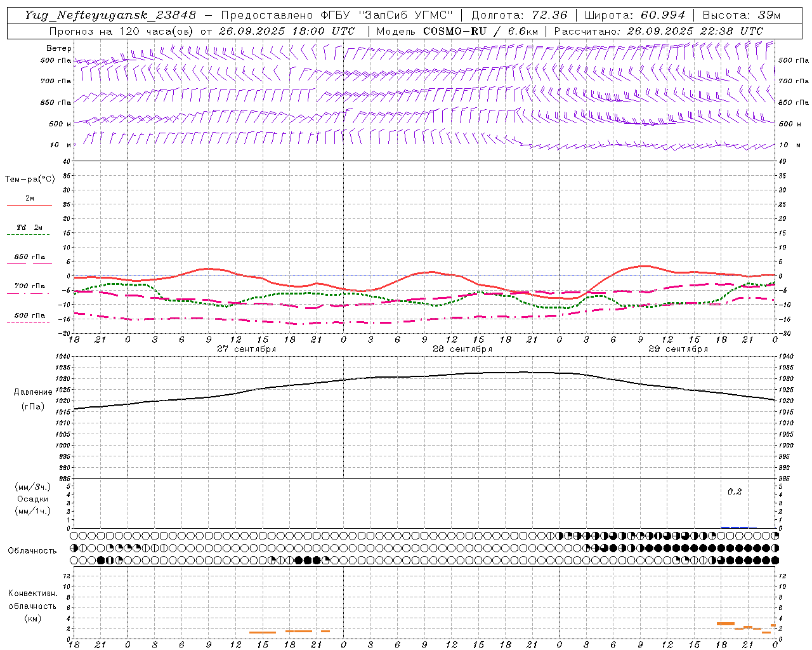812x650 pixels.
Task: Click 'Рассчитано: 26.09.2025 22:38 UTC' text
Action: pos(658,31)
